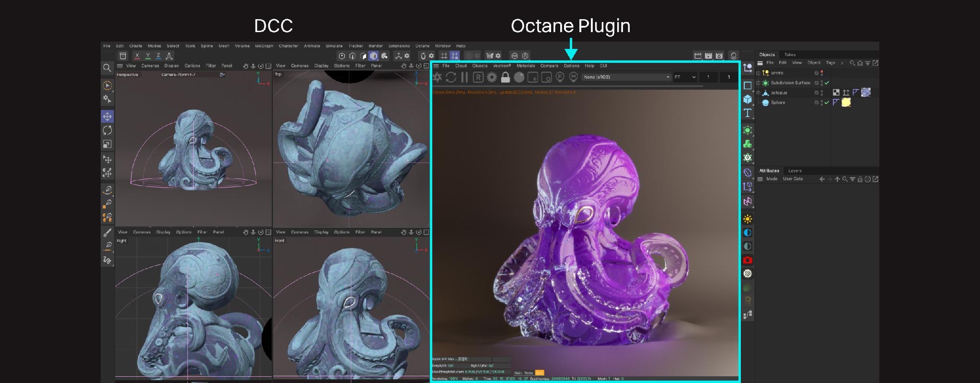This screenshot has height=383, width=980.
Task: Open Perspective viewport hamburger menu
Action: tap(120, 66)
